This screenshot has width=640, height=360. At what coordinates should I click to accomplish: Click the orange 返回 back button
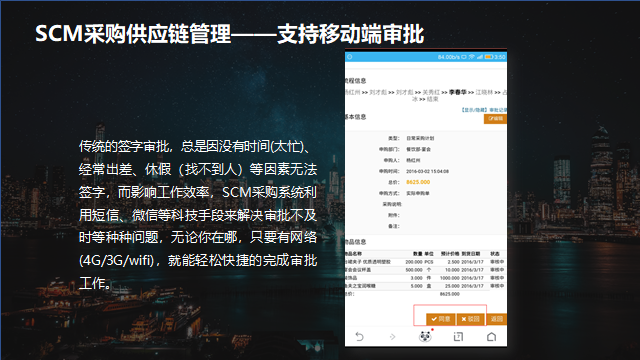[x=496, y=319]
